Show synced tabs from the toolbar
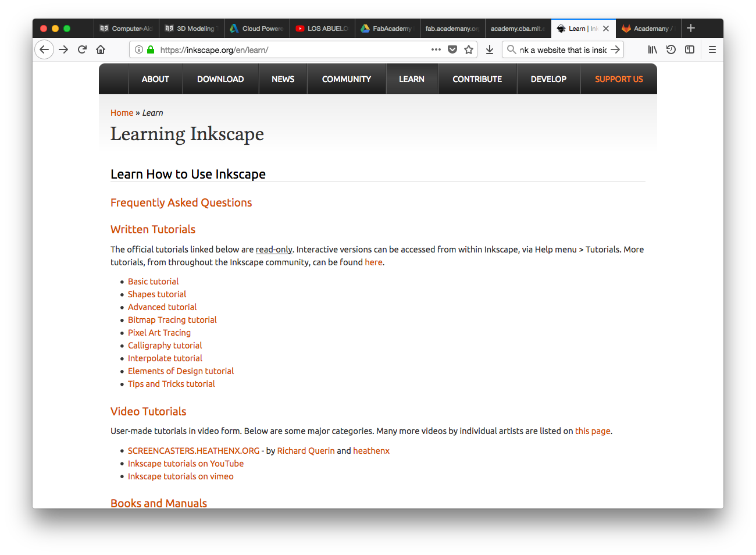 (x=671, y=50)
